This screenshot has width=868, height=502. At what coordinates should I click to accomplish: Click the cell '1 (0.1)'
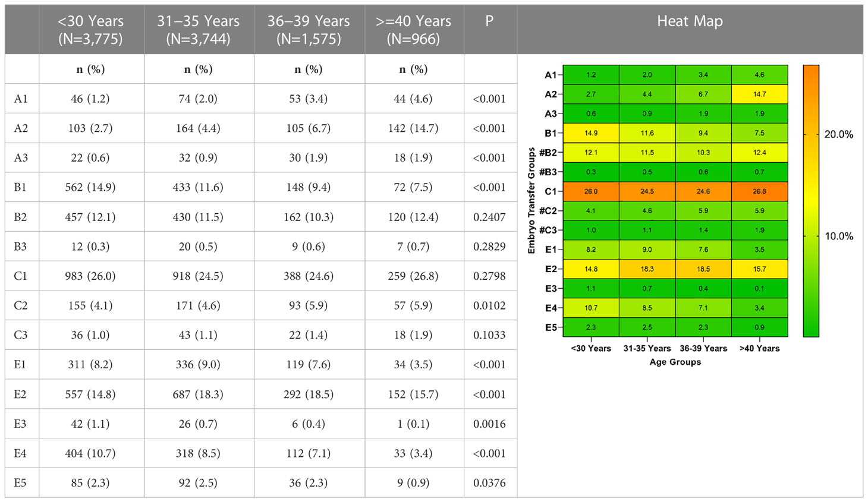pos(413,424)
